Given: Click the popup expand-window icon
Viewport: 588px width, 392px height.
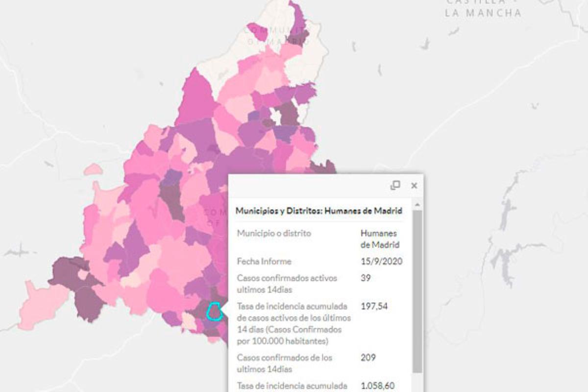Looking at the screenshot, I should tap(395, 186).
